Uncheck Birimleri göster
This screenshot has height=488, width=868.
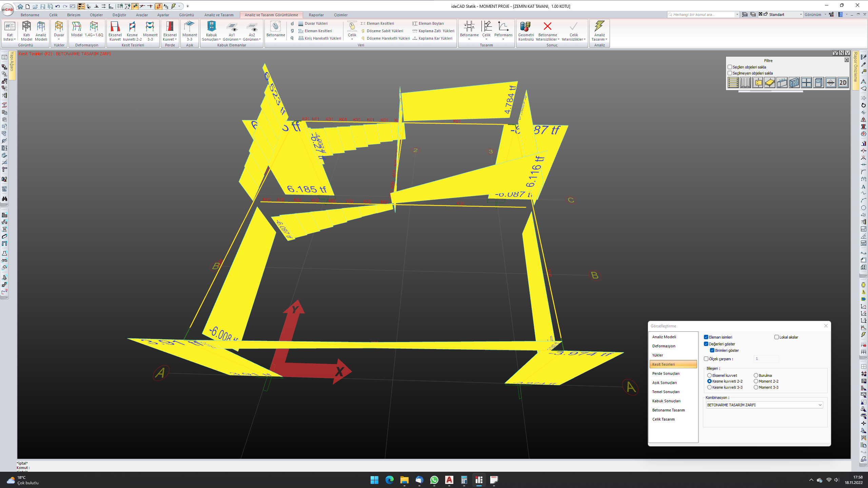[x=712, y=350]
